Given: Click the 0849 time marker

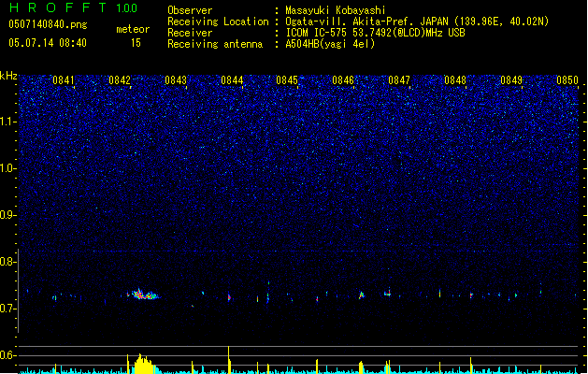Looking at the screenshot, I should click(x=511, y=80).
